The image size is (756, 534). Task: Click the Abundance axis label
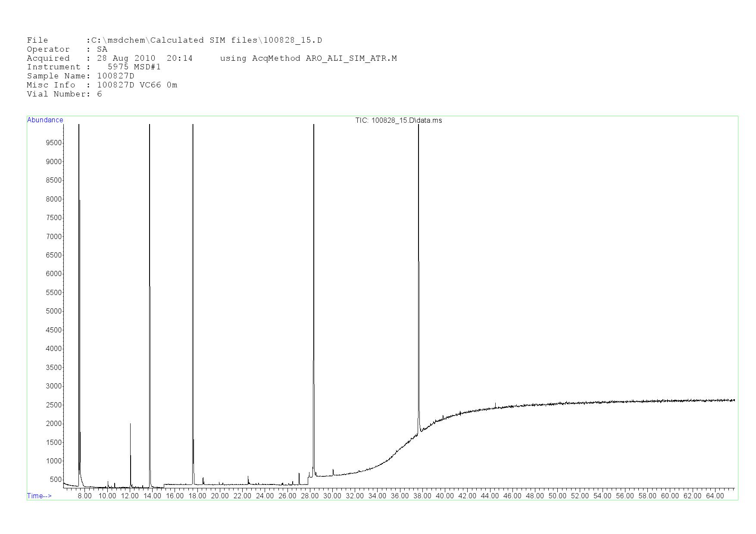click(x=45, y=120)
